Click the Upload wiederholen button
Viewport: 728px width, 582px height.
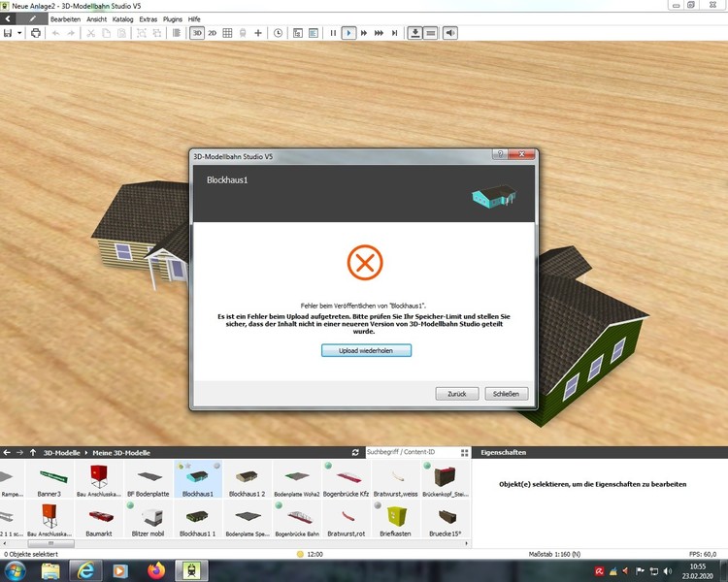point(366,350)
